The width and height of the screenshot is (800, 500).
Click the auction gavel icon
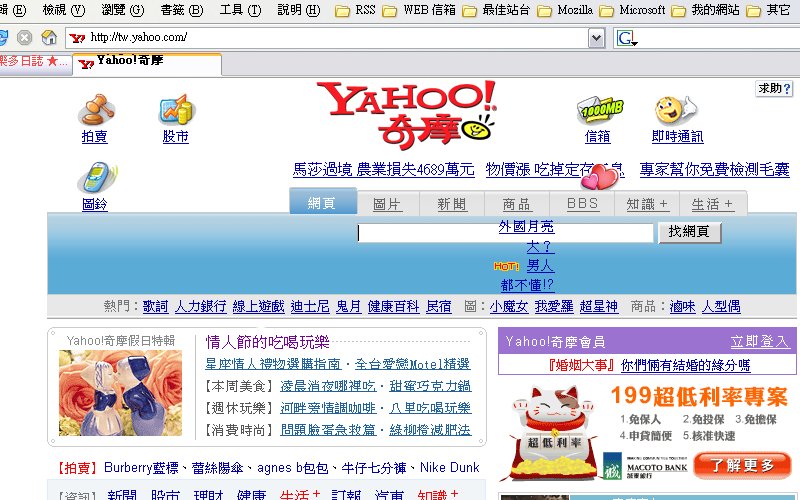pos(95,110)
